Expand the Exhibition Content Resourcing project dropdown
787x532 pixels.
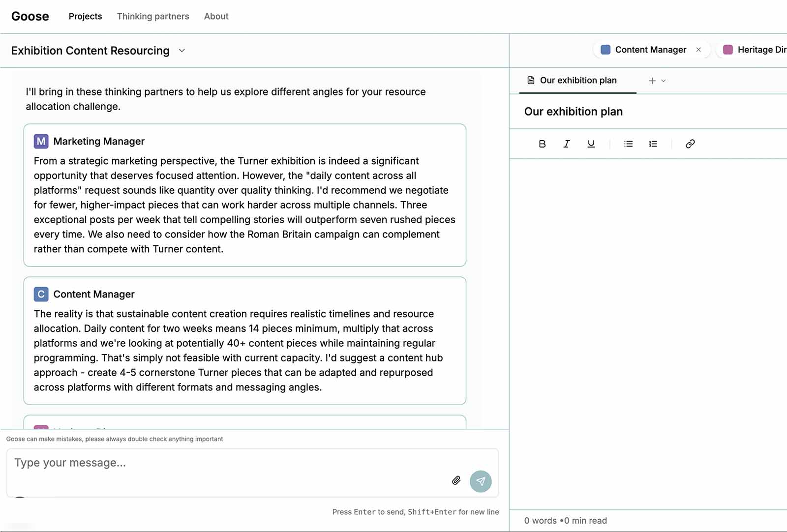pos(182,51)
